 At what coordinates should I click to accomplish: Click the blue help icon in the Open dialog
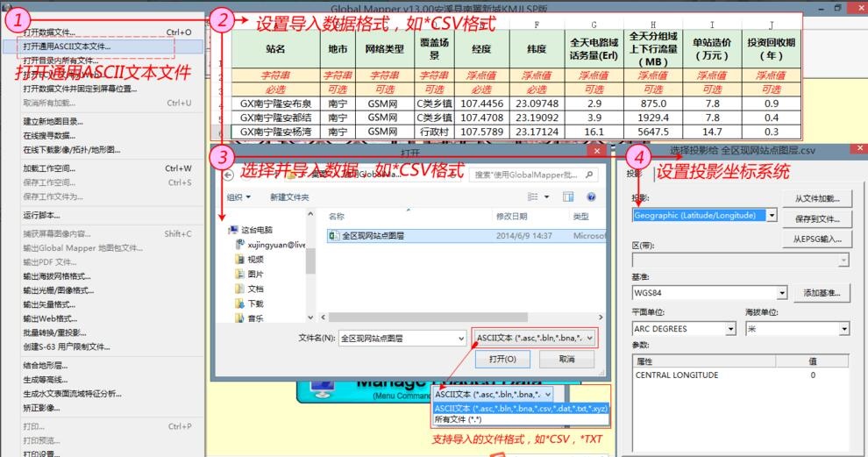[x=591, y=196]
